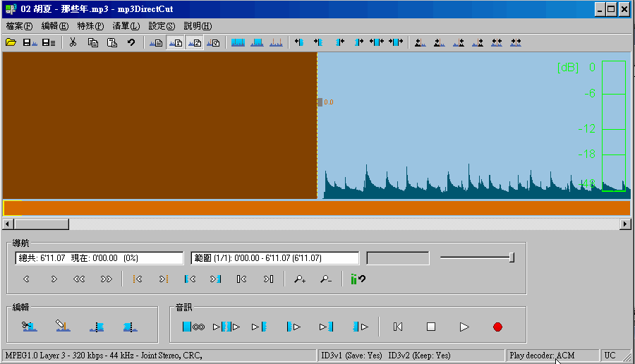The height and width of the screenshot is (364, 635).
Task: Click the pencil edit button in 編輯 panel
Action: click(x=63, y=327)
